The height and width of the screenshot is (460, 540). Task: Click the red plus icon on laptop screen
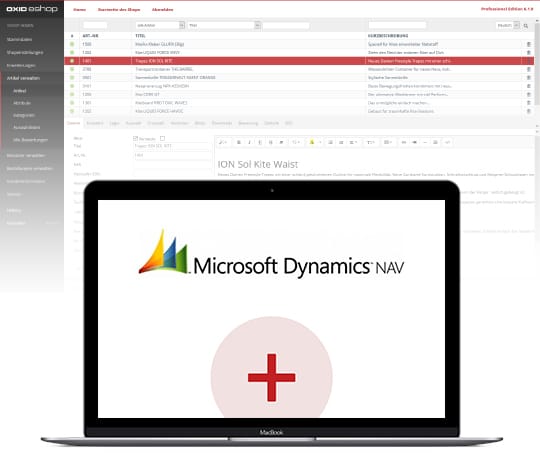271,377
